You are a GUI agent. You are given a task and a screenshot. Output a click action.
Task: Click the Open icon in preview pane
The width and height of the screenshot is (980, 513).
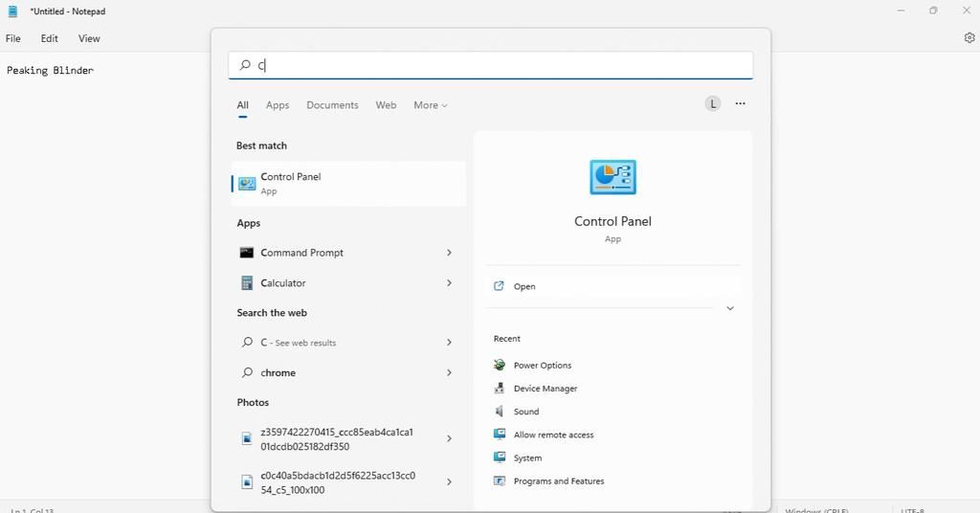[499, 286]
